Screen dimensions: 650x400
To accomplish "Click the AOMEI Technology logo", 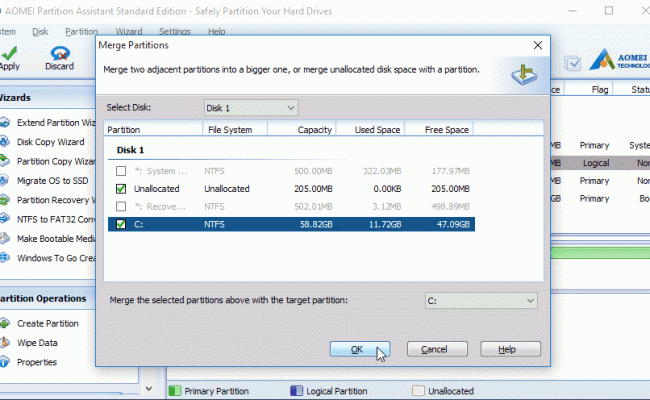I will point(619,59).
